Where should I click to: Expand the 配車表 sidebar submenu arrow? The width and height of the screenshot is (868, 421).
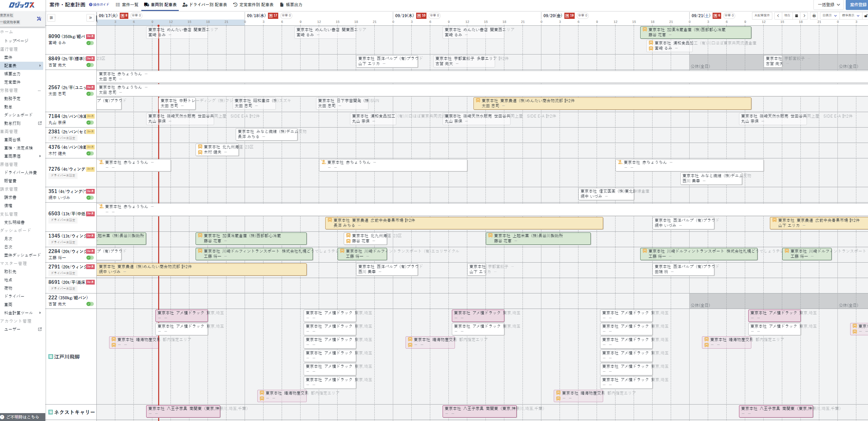pos(40,65)
